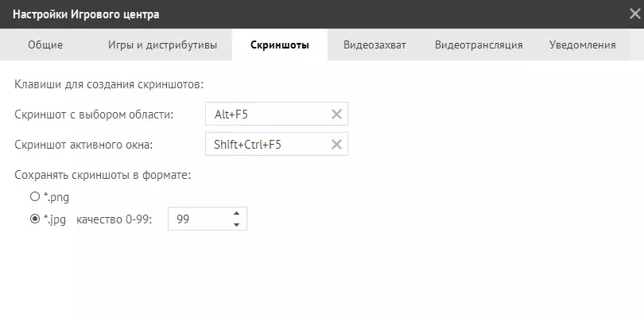Go to the Видеозахват tab
This screenshot has width=644, height=318.
coord(374,45)
